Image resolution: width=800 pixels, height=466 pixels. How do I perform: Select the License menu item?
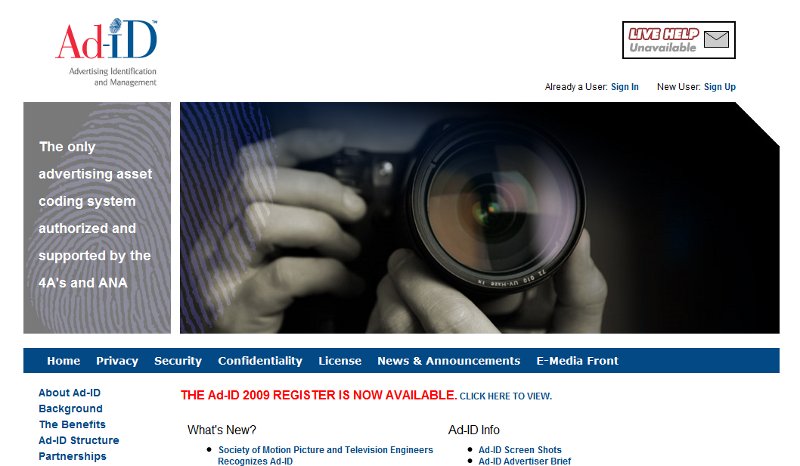point(340,361)
